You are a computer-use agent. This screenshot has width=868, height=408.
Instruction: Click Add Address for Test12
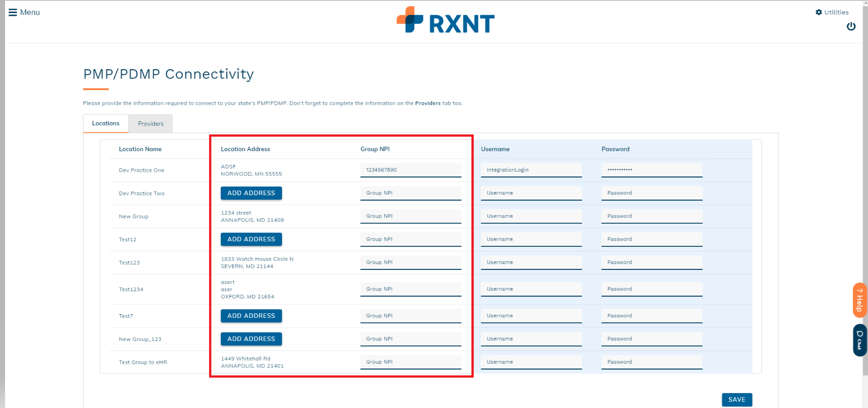coord(251,239)
